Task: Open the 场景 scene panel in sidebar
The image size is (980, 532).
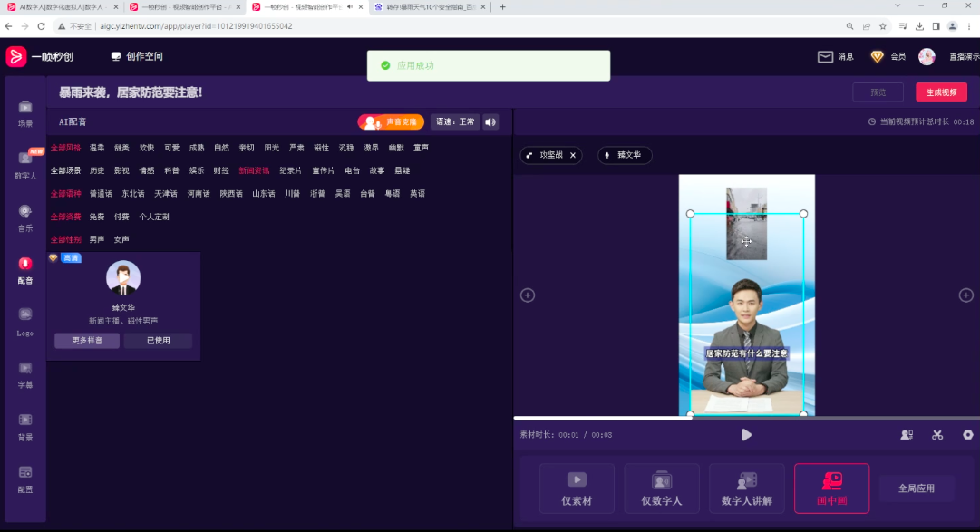Action: click(x=25, y=114)
